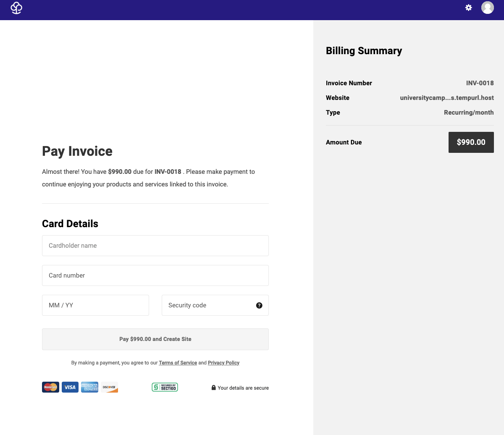This screenshot has width=504, height=435.
Task: Click the $990.00 Amount Due box
Action: click(471, 142)
